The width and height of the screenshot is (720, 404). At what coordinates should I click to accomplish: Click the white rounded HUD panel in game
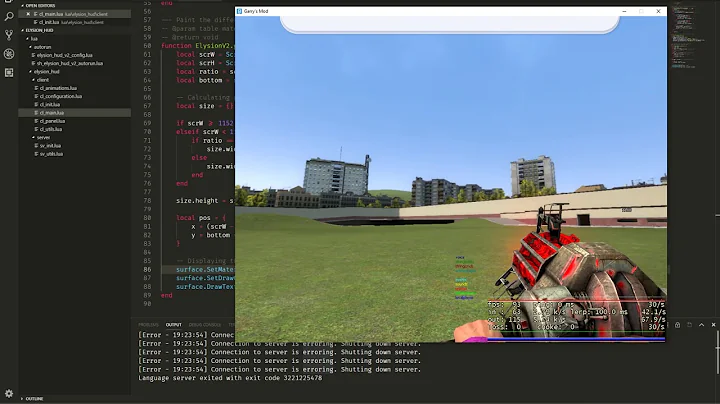point(450,24)
